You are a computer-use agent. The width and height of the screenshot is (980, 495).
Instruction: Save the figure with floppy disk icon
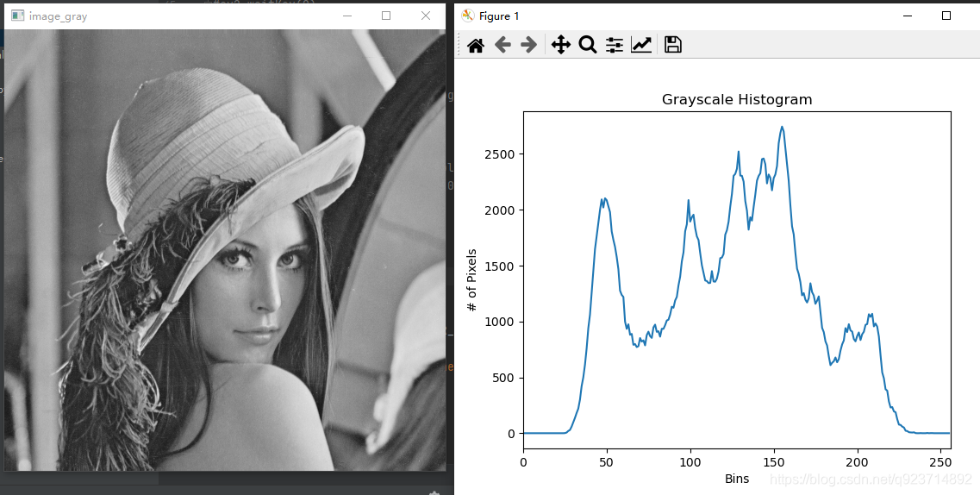tap(672, 44)
